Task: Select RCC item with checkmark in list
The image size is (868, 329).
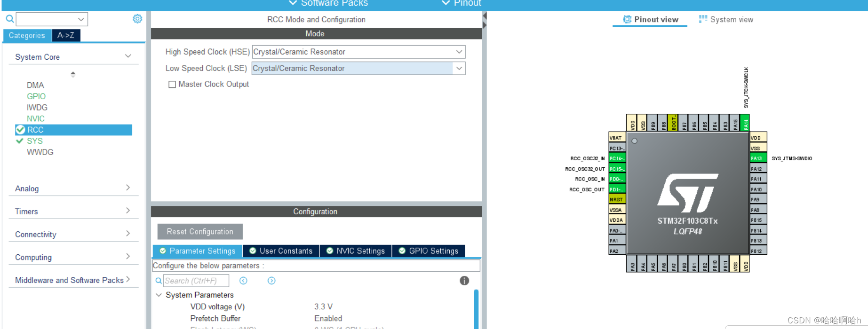Action: (35, 130)
